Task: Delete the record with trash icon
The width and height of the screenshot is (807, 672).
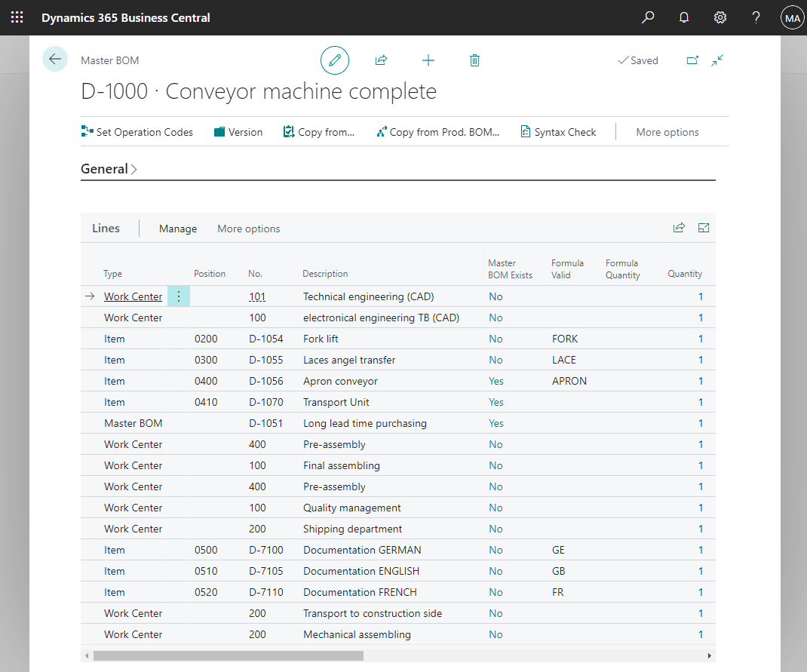Action: pos(474,60)
